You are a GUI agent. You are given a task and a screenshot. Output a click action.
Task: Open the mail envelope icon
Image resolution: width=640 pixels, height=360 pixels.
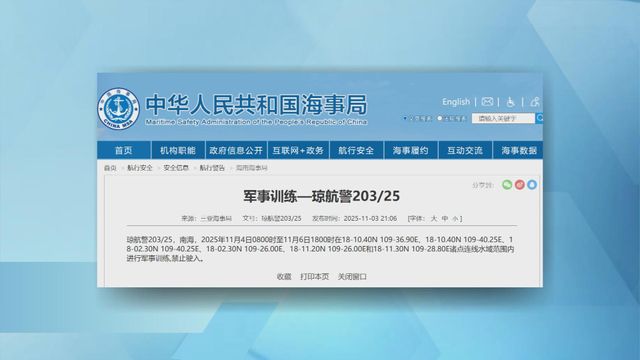tap(487, 102)
